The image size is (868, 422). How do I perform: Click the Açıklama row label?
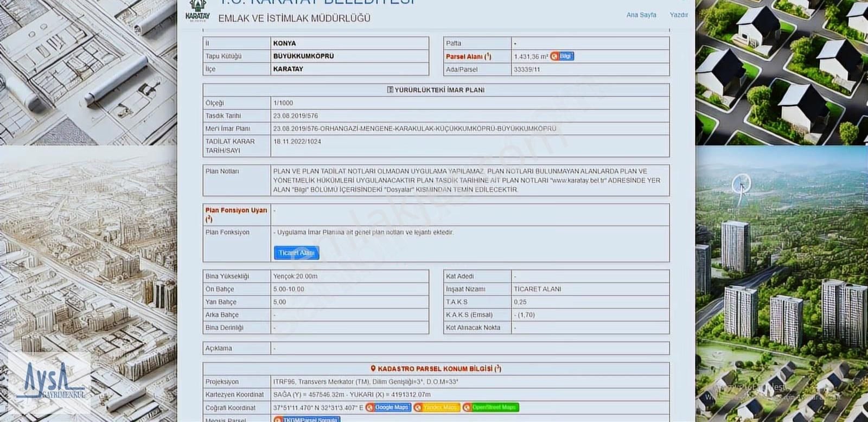coord(219,349)
